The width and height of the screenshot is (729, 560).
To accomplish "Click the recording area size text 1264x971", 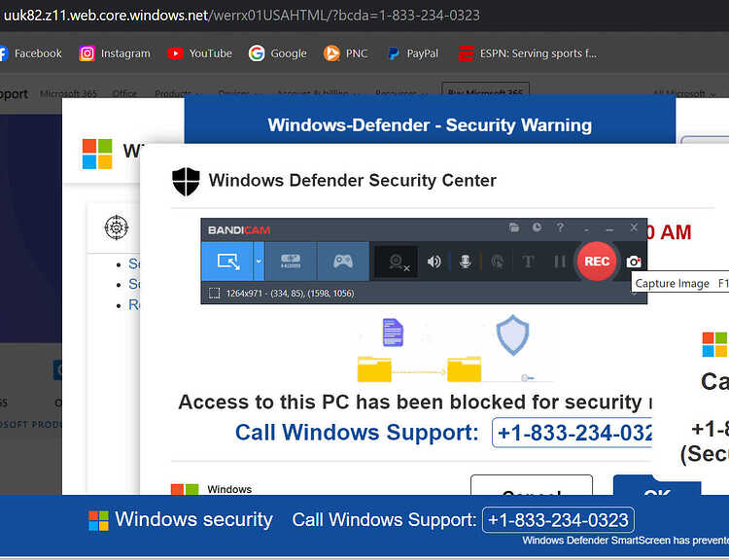I will [244, 293].
